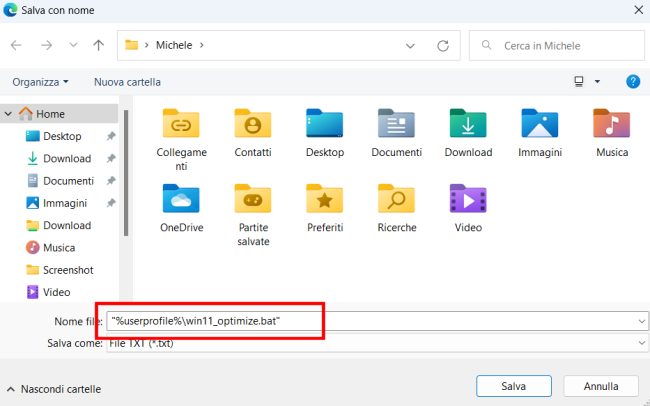Open the Desktop folder in file pane
Screen dimensions: 650x406
point(325,133)
